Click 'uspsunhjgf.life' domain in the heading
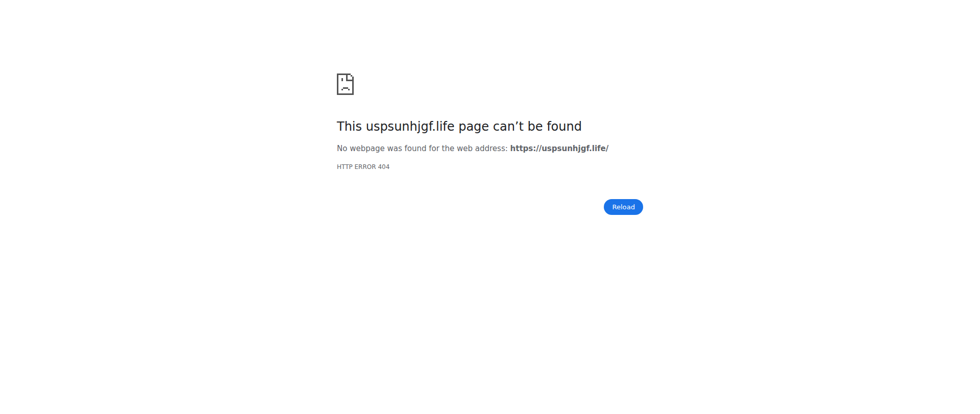Viewport: 980px width, 414px height. tap(410, 127)
